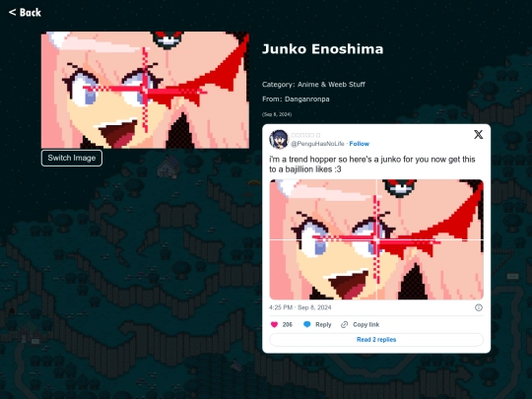Click the large Junko Enoshima artwork
Screen dimensions: 532x399
click(x=145, y=90)
